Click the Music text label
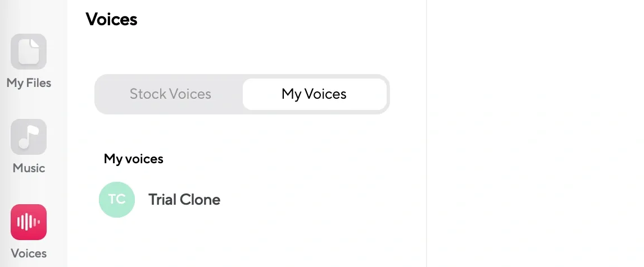The height and width of the screenshot is (267, 644). click(29, 168)
